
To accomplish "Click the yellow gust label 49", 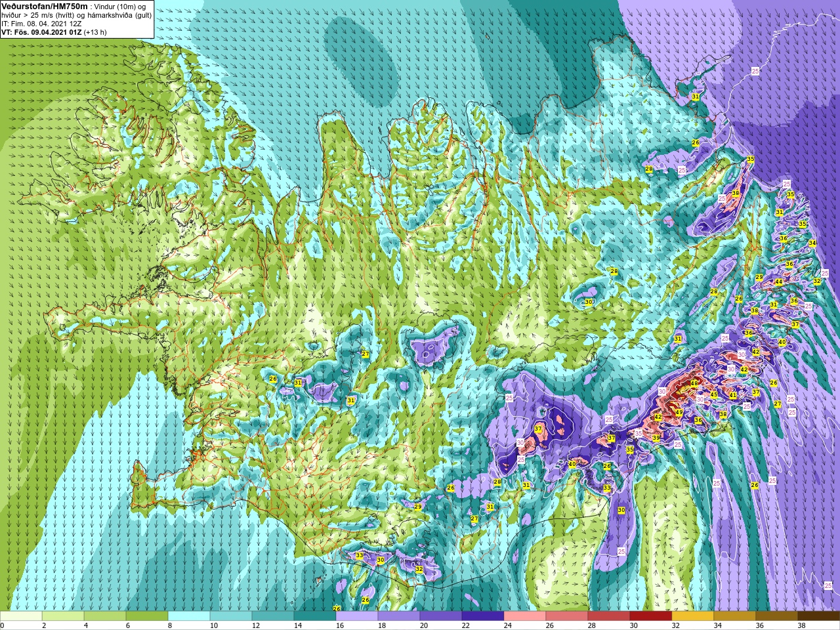I will (679, 412).
